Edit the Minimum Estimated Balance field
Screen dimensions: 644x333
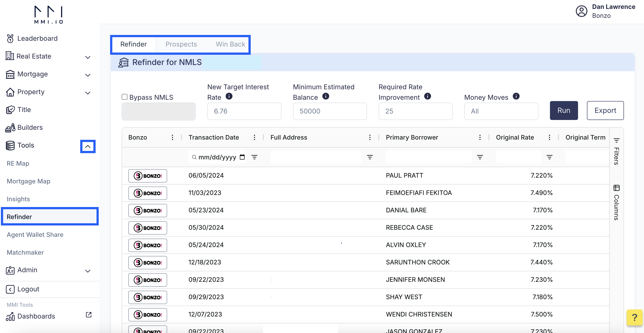click(x=330, y=111)
